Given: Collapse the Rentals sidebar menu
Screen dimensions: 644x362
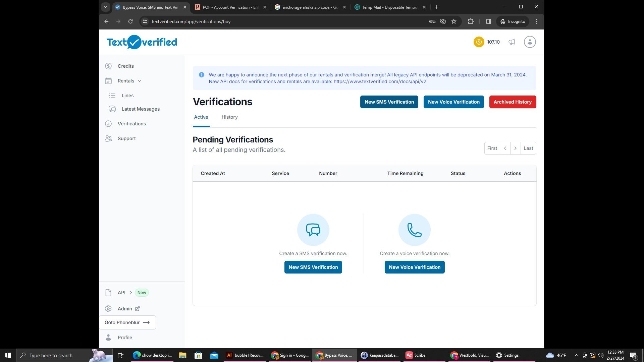Looking at the screenshot, I should point(140,81).
